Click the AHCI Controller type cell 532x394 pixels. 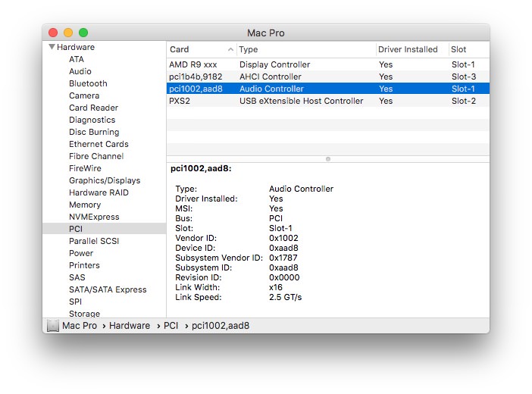tap(270, 77)
